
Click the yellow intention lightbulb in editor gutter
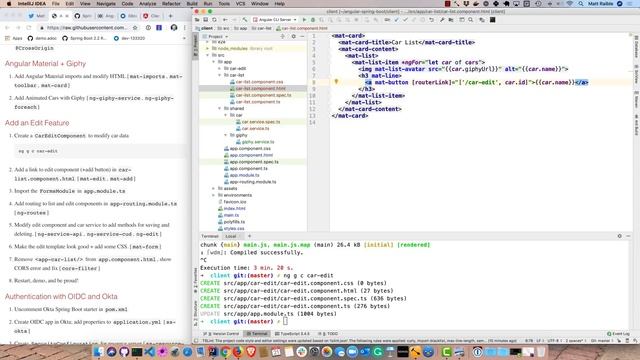[336, 82]
